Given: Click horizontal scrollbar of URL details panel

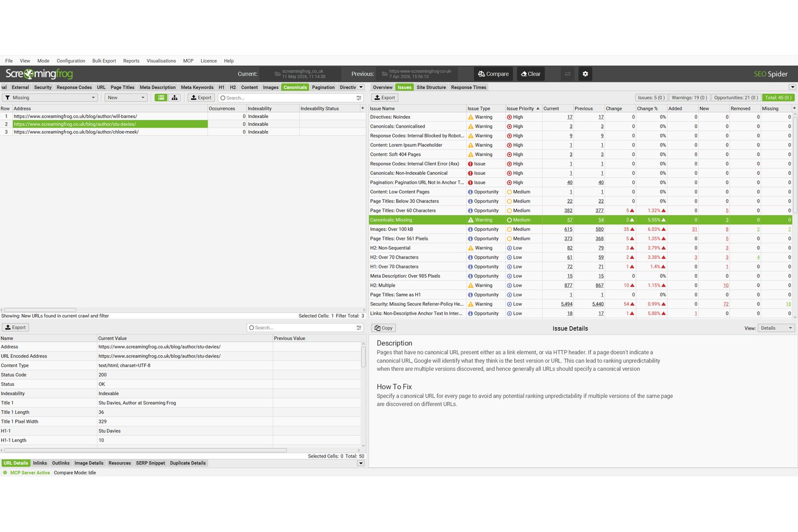Looking at the screenshot, I should point(146,450).
